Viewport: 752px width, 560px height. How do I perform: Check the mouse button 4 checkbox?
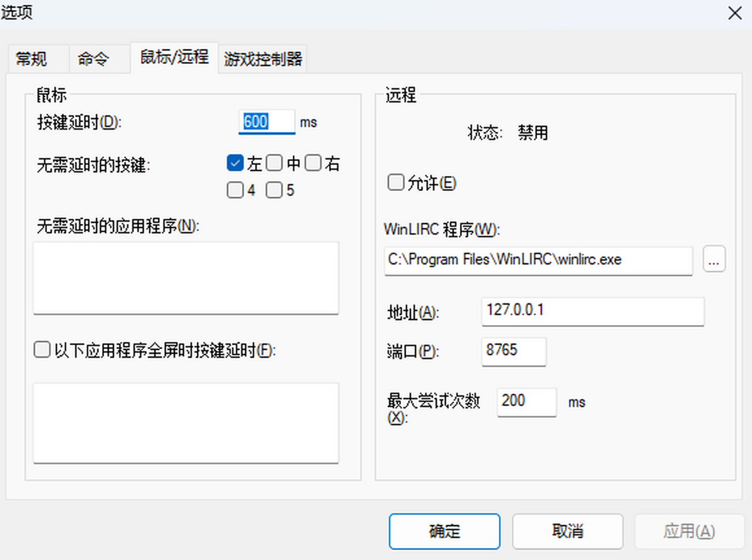(235, 190)
